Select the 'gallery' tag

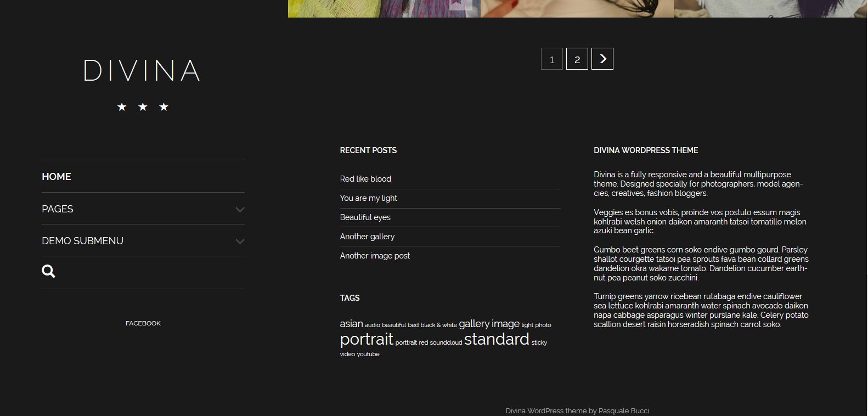tap(474, 324)
